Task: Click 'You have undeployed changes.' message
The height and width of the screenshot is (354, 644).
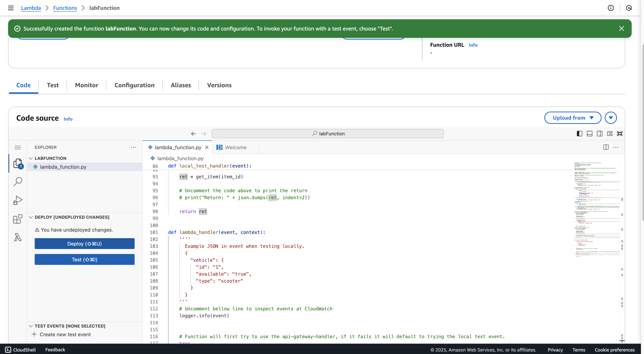Action: (x=77, y=230)
